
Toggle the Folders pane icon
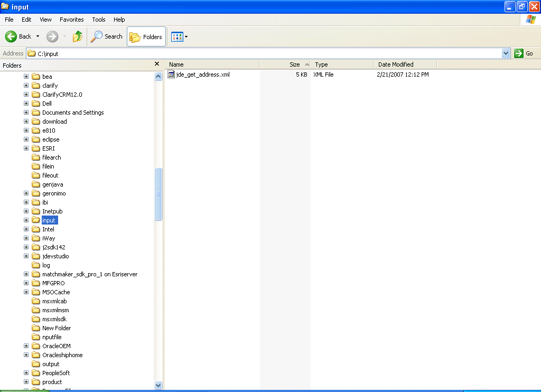136,36
